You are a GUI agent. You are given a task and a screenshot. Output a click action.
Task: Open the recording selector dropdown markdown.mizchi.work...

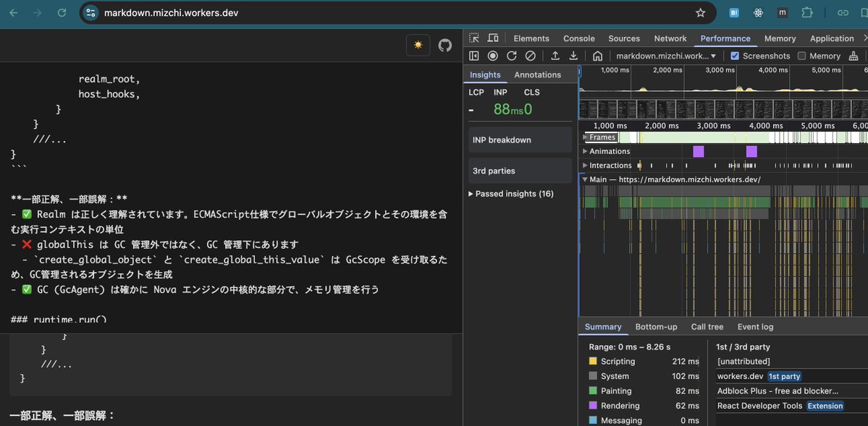(x=667, y=56)
